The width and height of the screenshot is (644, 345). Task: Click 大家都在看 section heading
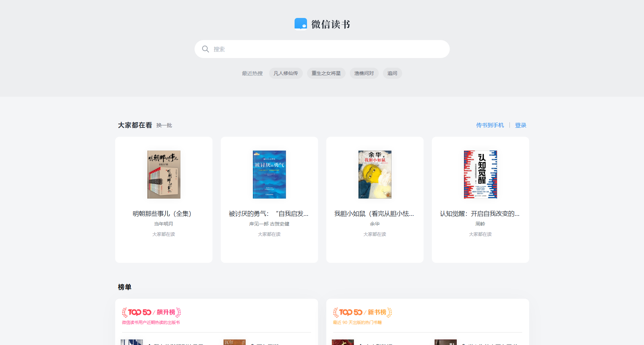[x=135, y=125]
